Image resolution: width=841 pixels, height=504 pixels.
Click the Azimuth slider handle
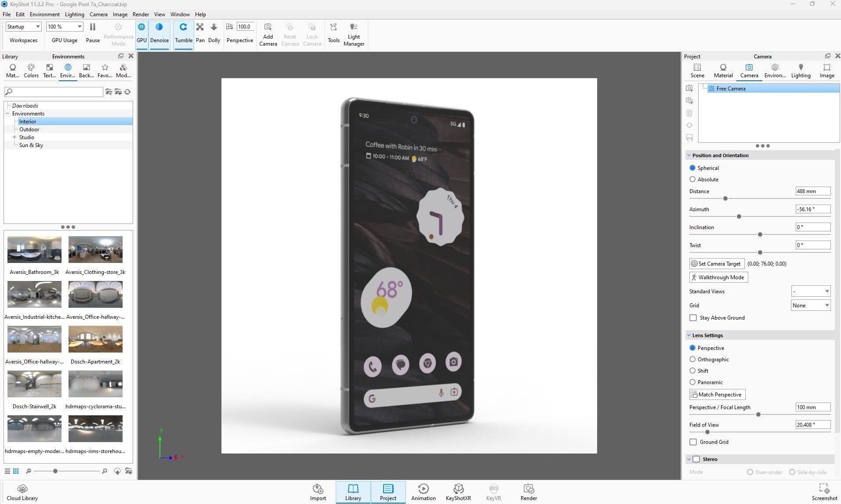tap(739, 216)
